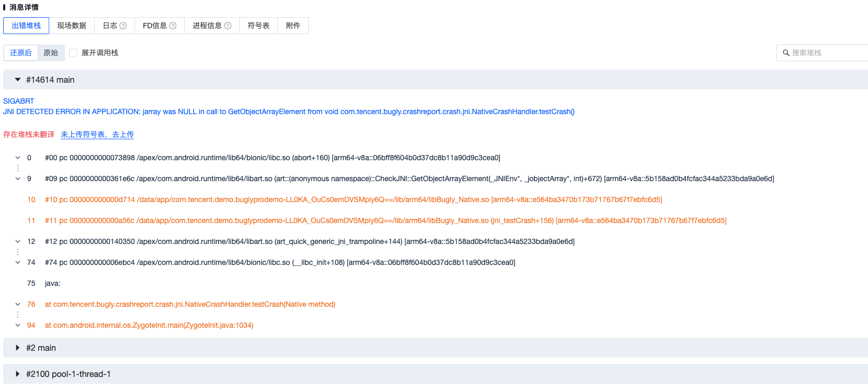868x389 pixels.
Task: Click the 存在堆栈未翻译 warning text
Action: point(29,135)
